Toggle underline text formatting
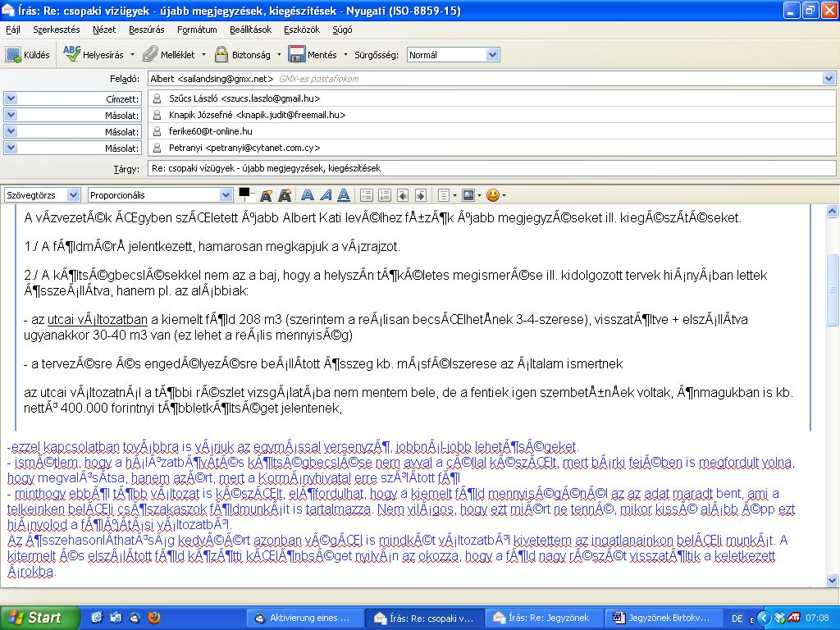 (344, 195)
